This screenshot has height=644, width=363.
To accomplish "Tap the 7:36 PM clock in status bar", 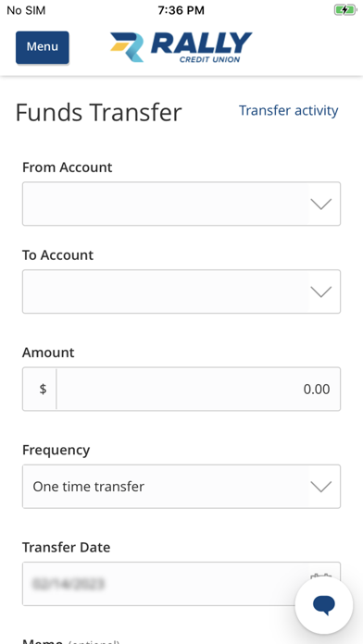I will click(x=181, y=10).
